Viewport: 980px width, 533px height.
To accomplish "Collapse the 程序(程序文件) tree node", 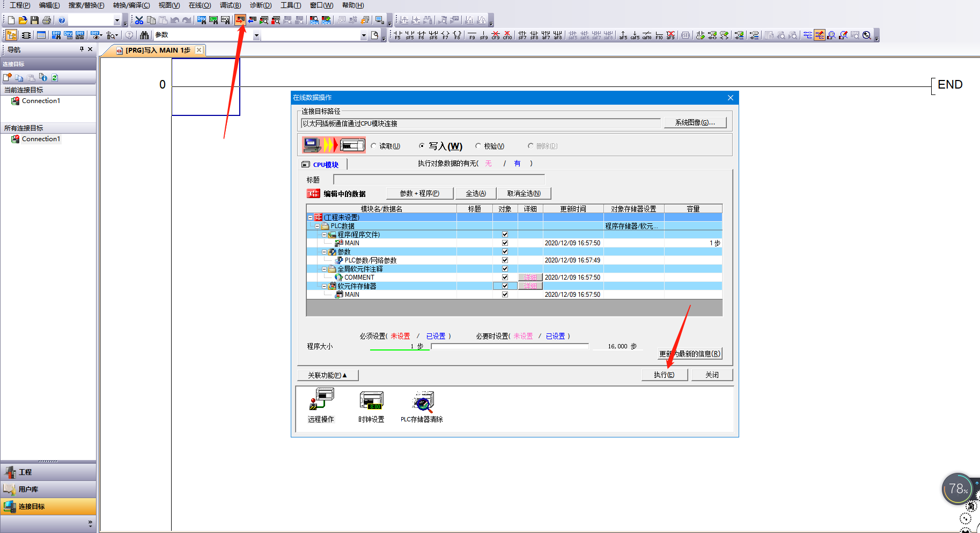I will tap(325, 235).
